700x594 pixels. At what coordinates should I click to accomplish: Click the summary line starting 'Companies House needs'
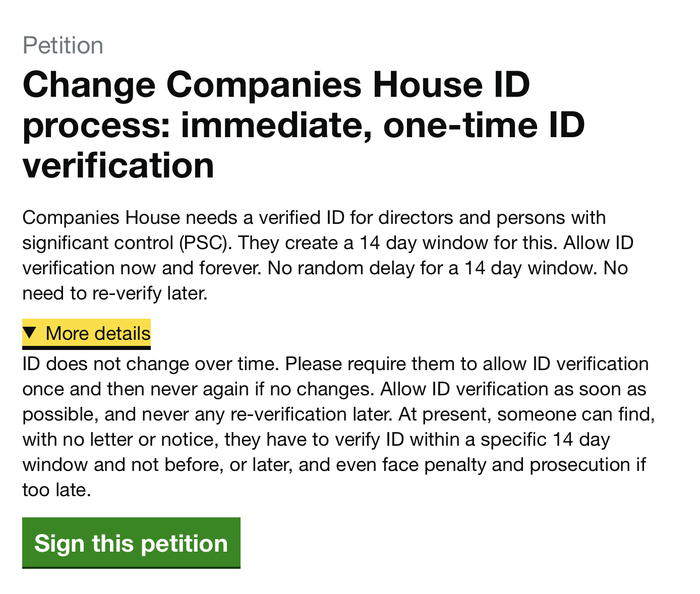314,218
